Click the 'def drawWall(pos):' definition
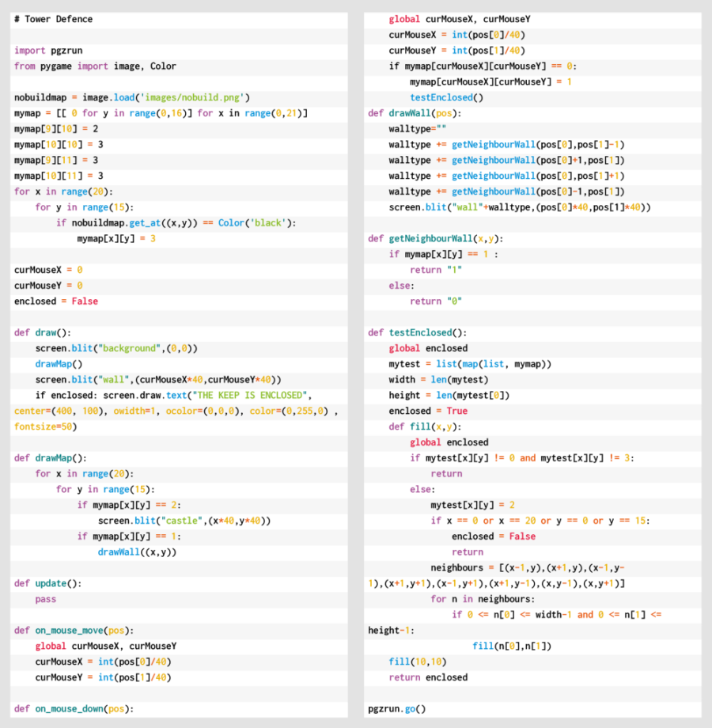The image size is (712, 728). coord(415,113)
